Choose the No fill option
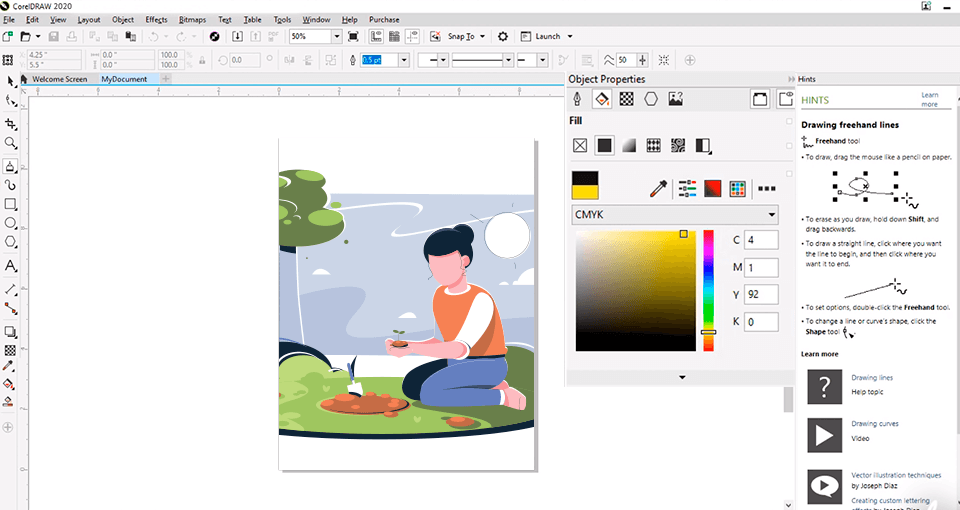Screen dimensions: 960x510 tap(579, 145)
